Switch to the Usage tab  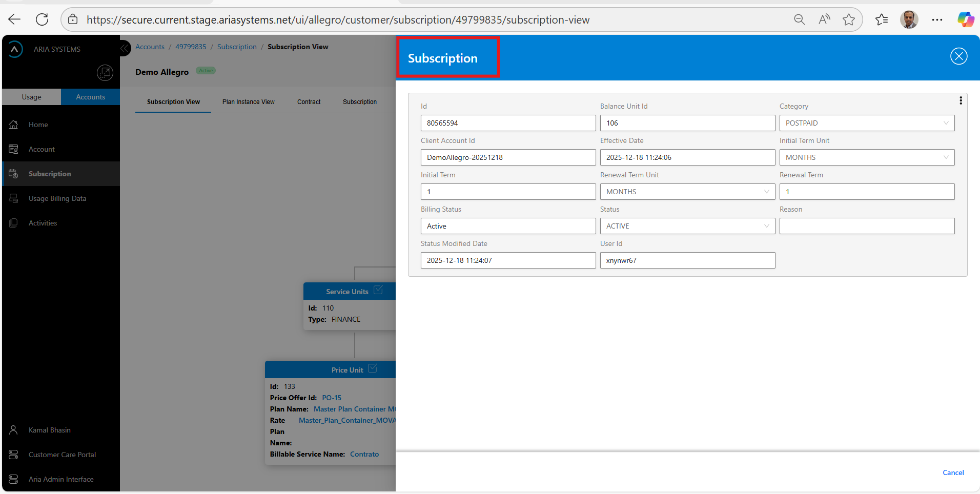[31, 97]
